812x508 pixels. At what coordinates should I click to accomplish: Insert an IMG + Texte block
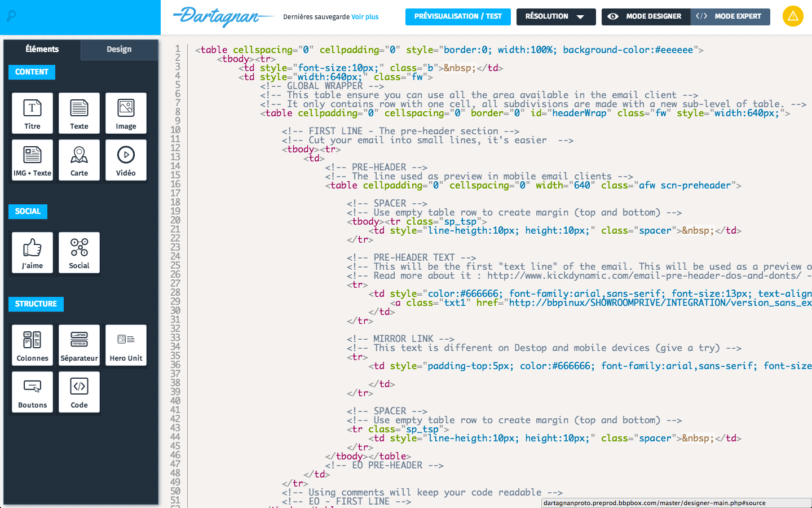pos(32,160)
